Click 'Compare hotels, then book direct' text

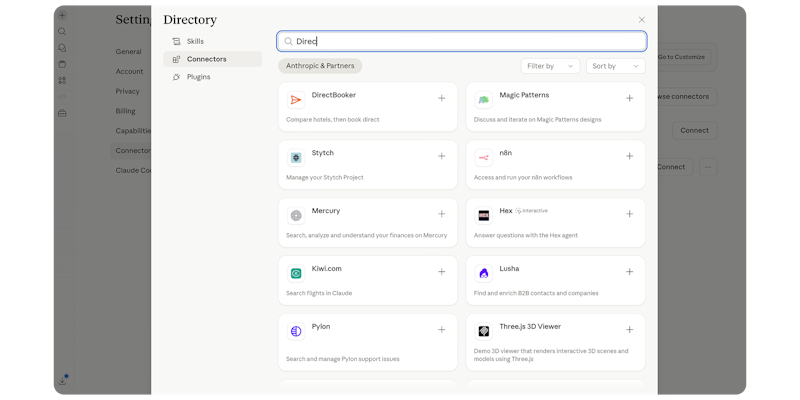click(x=333, y=120)
